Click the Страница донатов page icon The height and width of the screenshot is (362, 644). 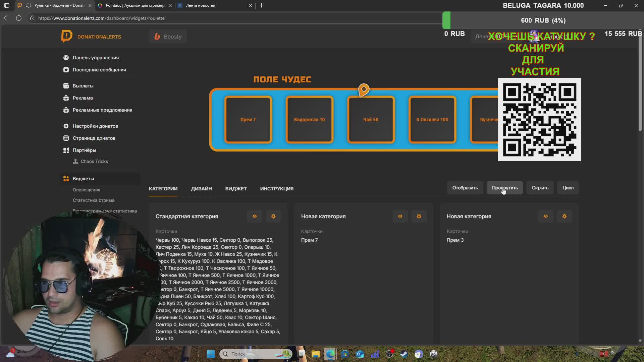point(66,138)
